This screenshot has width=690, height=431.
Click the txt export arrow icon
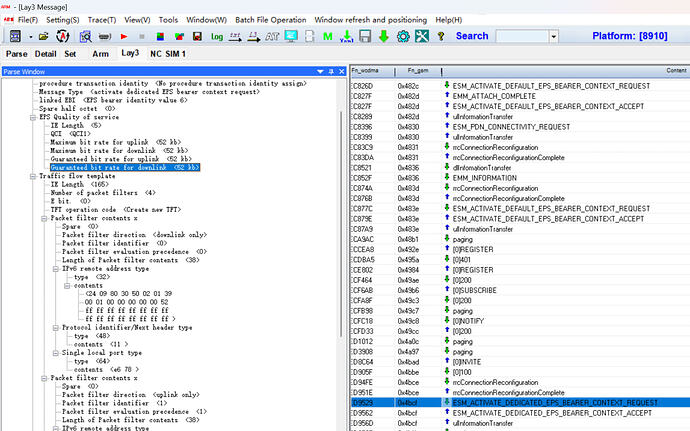coord(235,37)
